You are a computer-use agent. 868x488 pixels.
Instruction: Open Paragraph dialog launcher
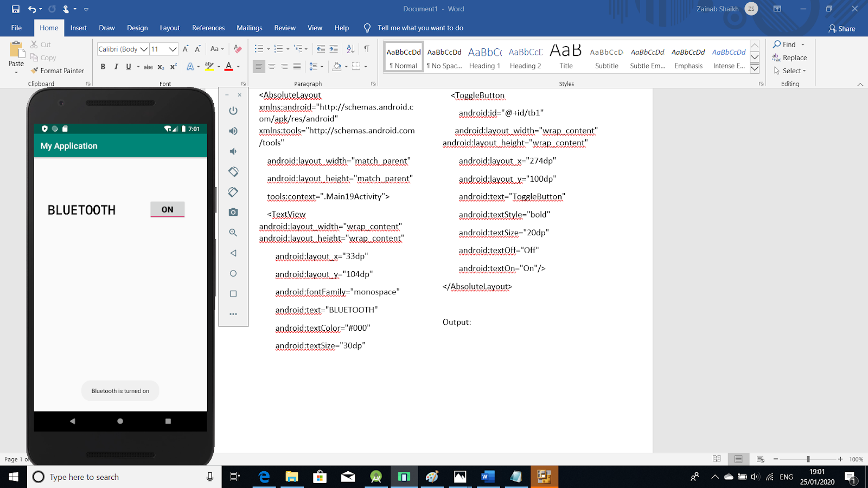point(373,84)
